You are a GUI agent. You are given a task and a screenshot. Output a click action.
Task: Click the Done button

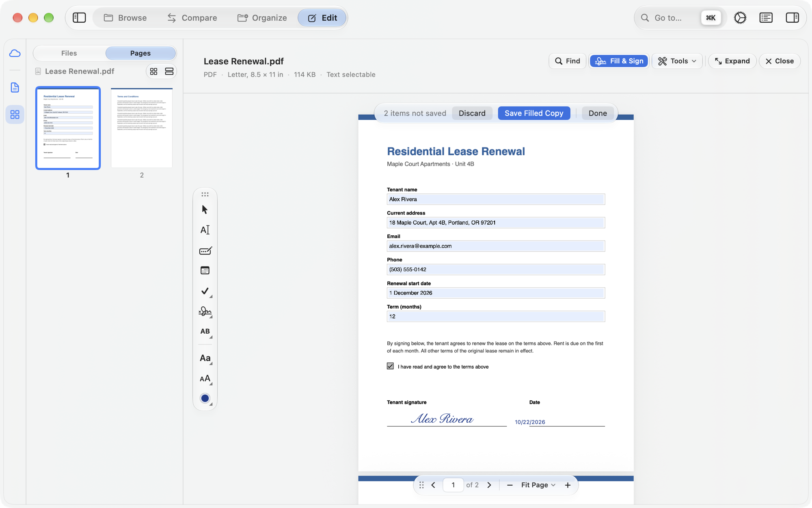click(x=598, y=113)
